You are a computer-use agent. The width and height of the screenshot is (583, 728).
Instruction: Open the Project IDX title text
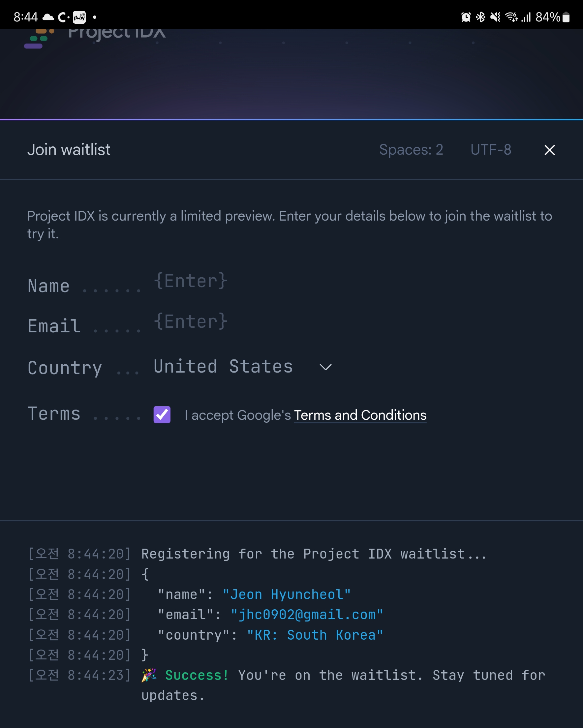[117, 34]
